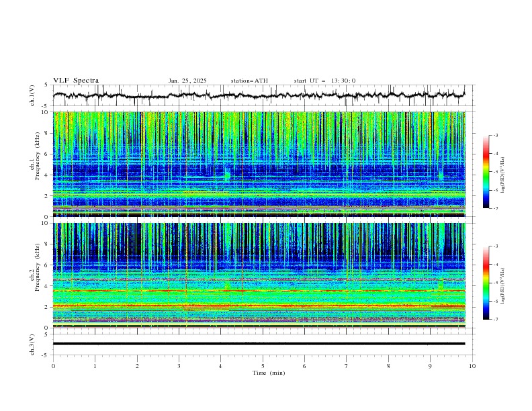Click the ch.2 spectrogram panel
The height and width of the screenshot is (411, 532).
click(259, 275)
